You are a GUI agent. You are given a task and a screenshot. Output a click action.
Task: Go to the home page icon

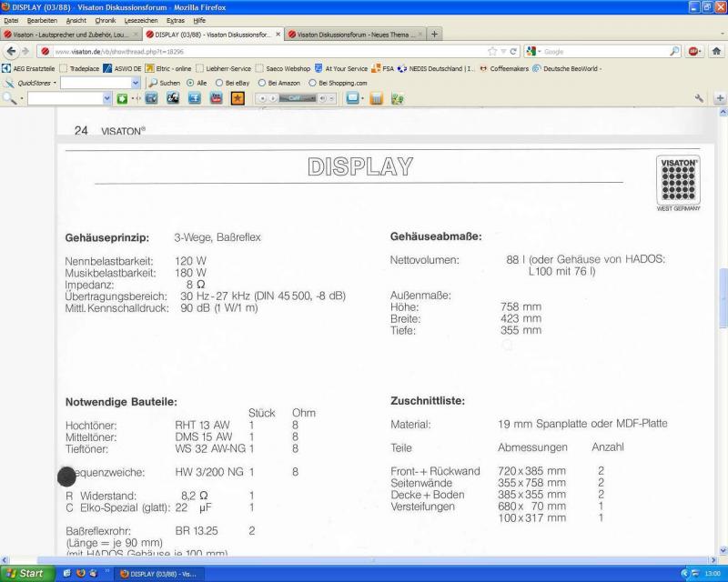coord(716,51)
